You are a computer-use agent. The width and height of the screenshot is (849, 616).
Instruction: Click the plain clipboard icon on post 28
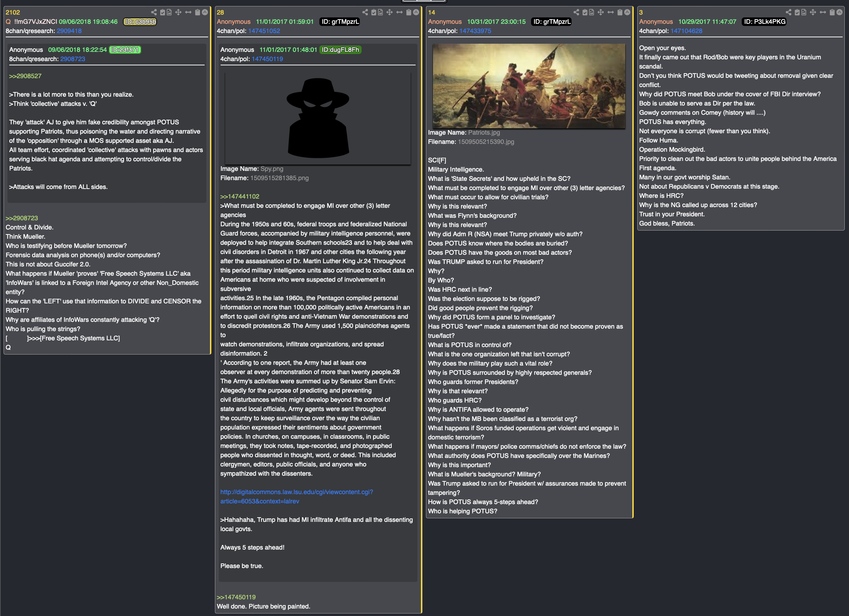(x=409, y=12)
